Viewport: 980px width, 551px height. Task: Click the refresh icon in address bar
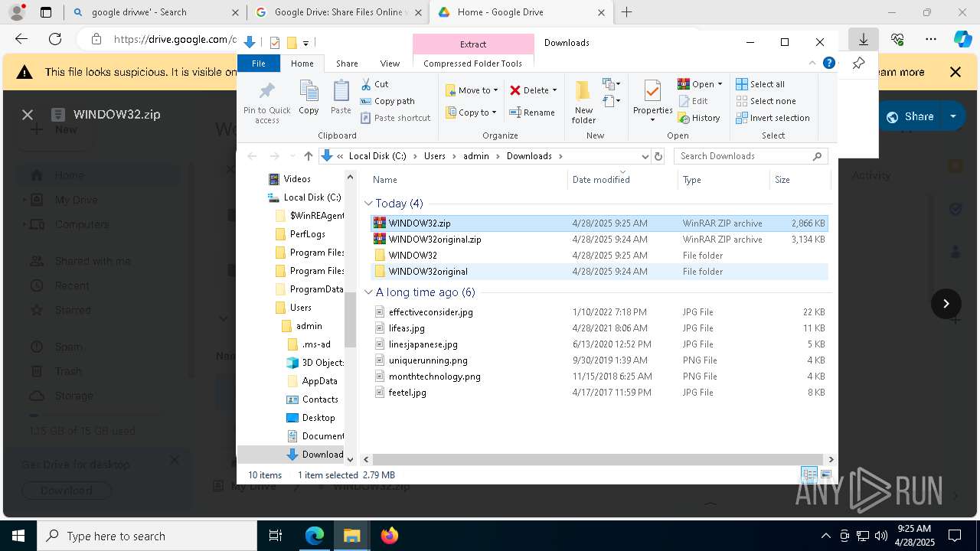pyautogui.click(x=658, y=156)
